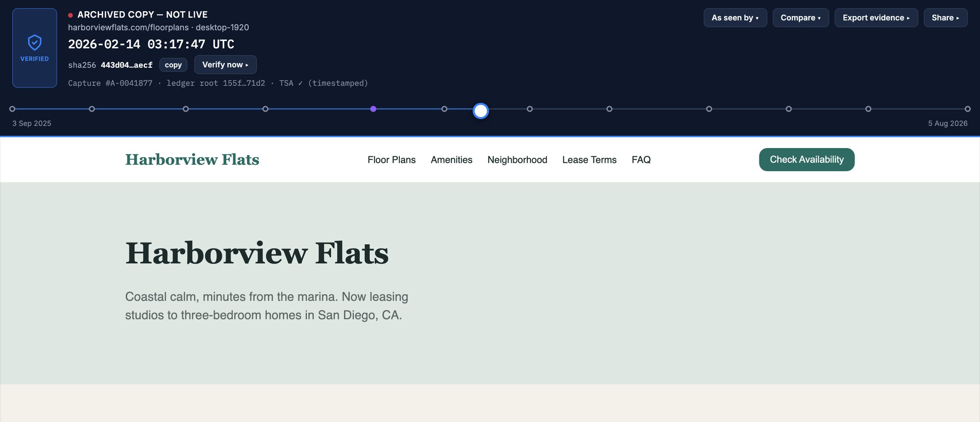Click the "5 Aug 2026" date label
The width and height of the screenshot is (980, 422).
pyautogui.click(x=948, y=124)
